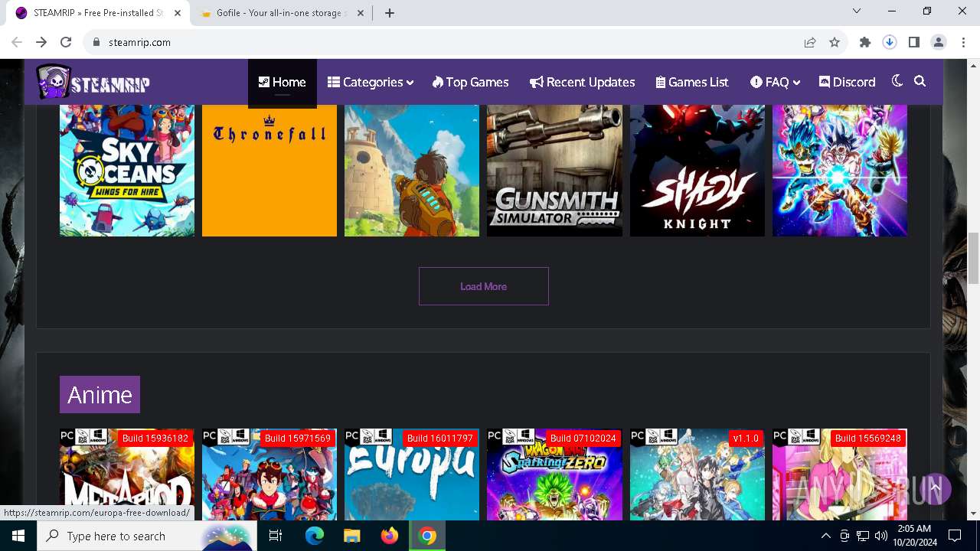The image size is (980, 551).
Task: Open volume control in tray
Action: (880, 536)
